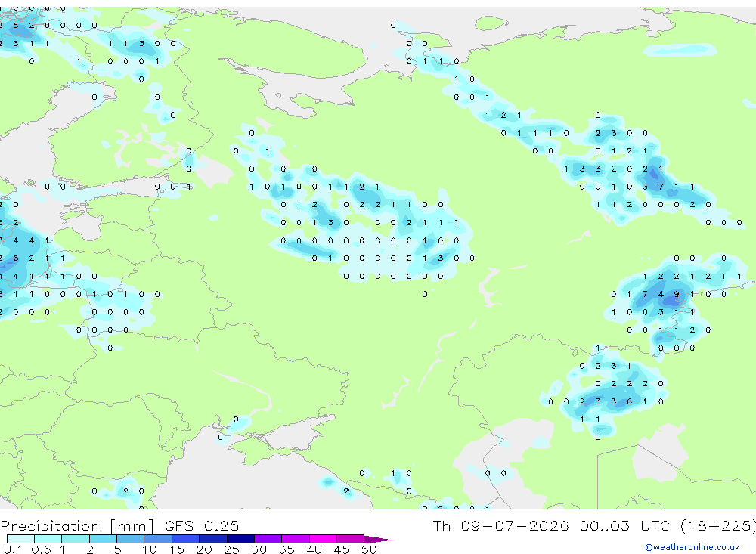Pick the 10–15 mm blue legend segment

(158, 539)
